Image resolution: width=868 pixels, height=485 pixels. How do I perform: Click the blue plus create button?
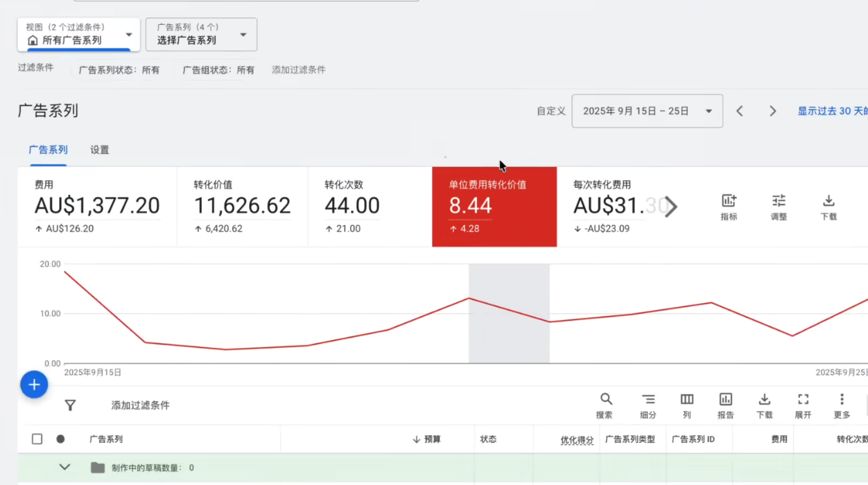(x=34, y=385)
